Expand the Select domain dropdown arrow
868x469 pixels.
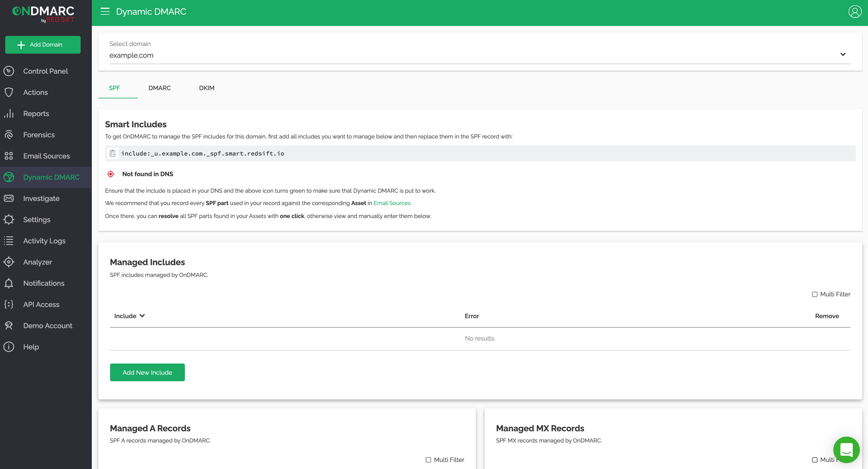click(x=843, y=54)
